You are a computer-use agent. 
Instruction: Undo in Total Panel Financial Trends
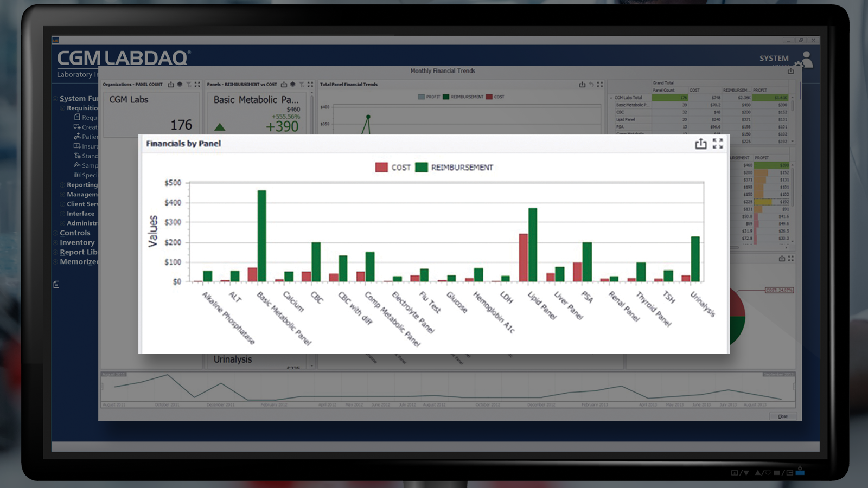(x=591, y=84)
